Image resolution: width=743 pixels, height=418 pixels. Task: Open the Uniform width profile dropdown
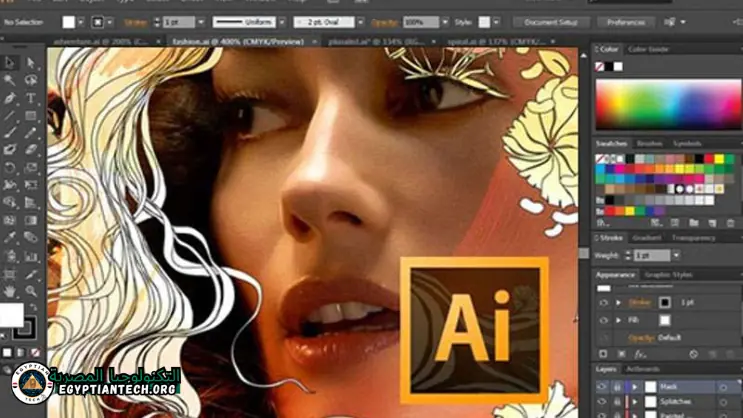pos(282,22)
